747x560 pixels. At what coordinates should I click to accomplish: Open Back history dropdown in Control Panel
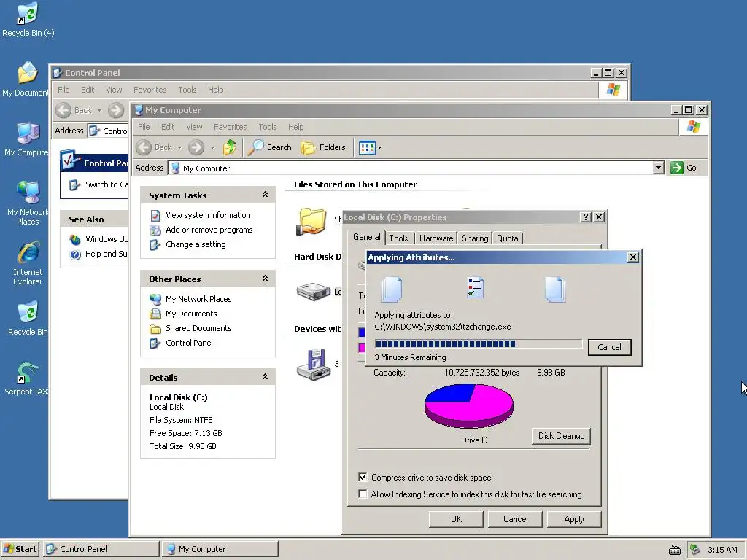[99, 111]
